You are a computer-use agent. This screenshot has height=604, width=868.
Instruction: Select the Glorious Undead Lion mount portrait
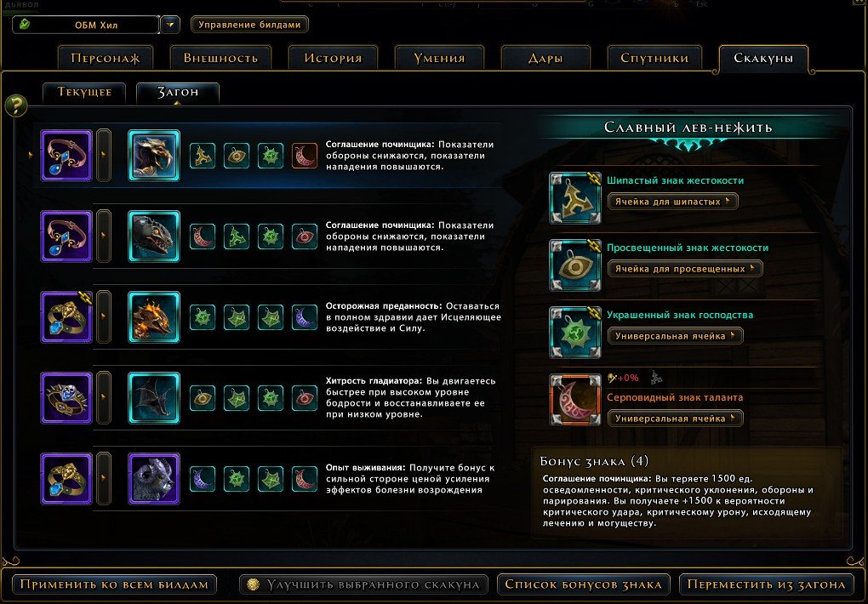click(154, 156)
